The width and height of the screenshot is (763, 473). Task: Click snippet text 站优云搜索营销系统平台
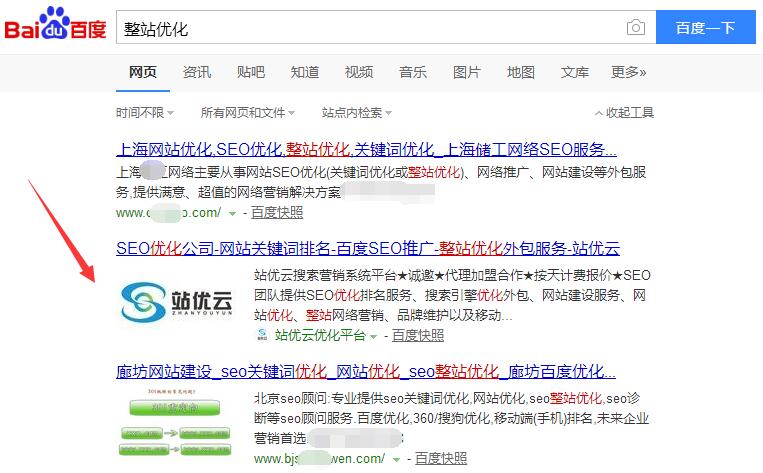325,275
